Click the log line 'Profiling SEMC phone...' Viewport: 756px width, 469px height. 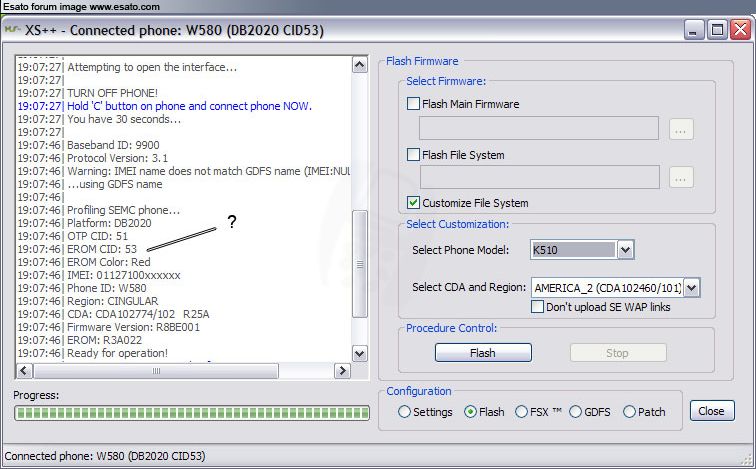coord(123,210)
